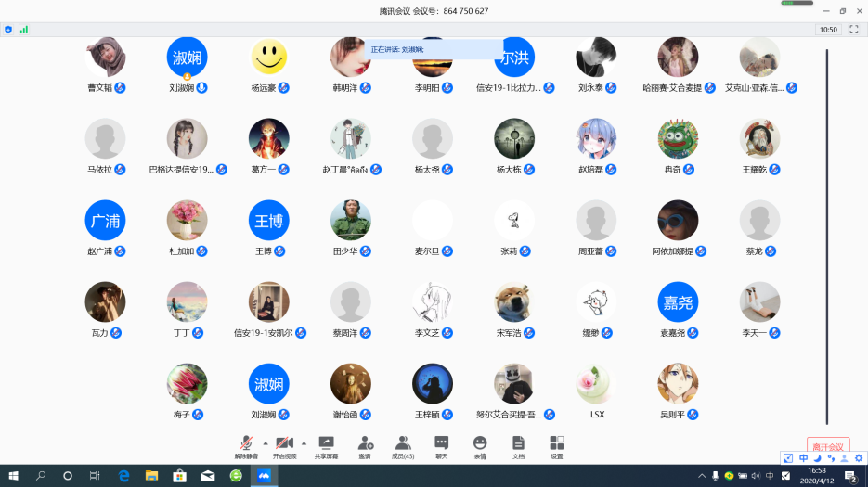
Task: Show hidden system tray icons chevron
Action: (702, 476)
